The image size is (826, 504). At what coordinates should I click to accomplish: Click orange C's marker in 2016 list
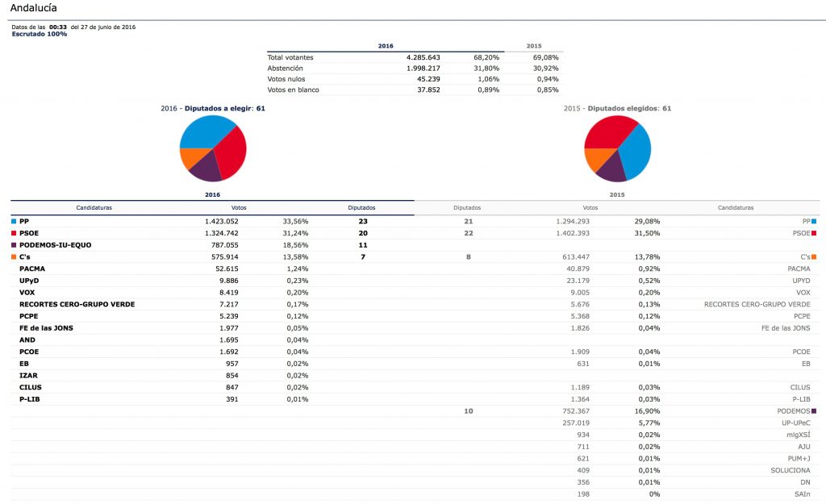click(x=14, y=256)
